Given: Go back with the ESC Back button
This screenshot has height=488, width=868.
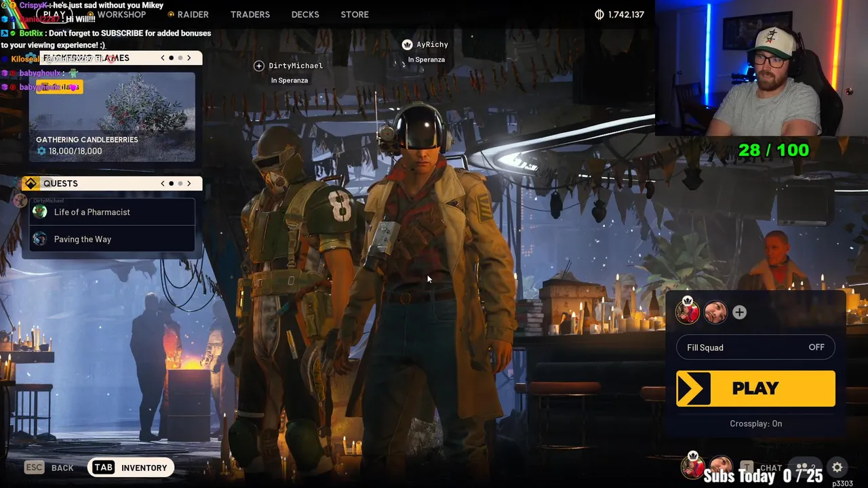Looking at the screenshot, I should [x=49, y=468].
